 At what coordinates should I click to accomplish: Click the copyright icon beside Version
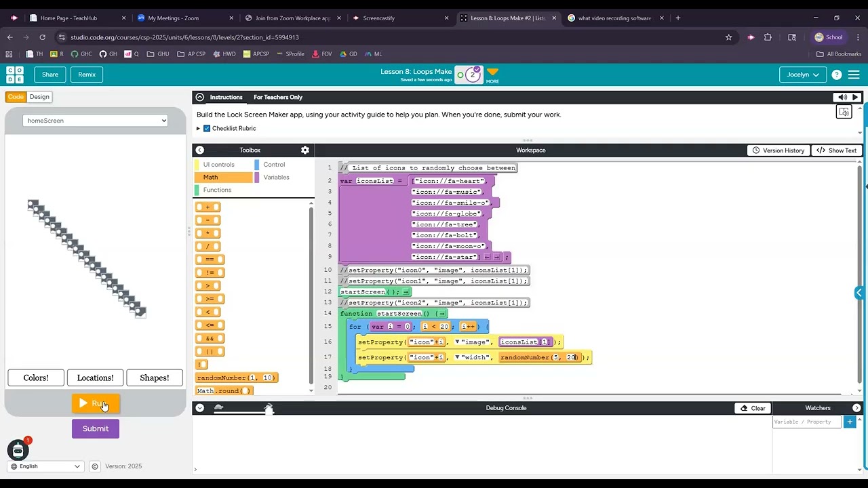pyautogui.click(x=95, y=466)
